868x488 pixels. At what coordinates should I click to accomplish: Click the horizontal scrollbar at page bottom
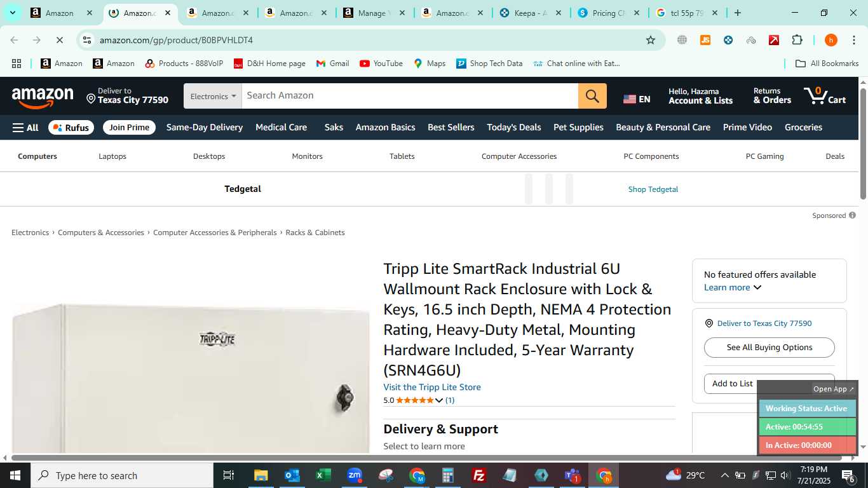tap(426, 457)
